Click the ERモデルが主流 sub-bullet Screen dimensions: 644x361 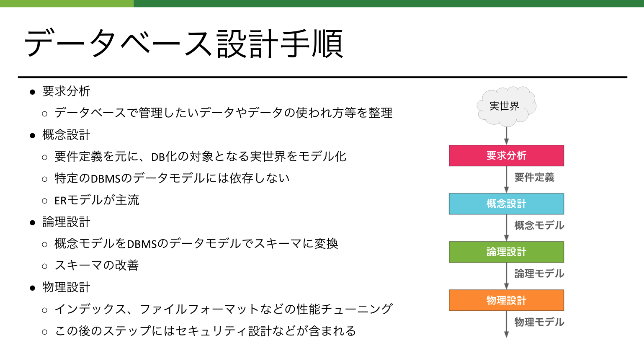[97, 200]
